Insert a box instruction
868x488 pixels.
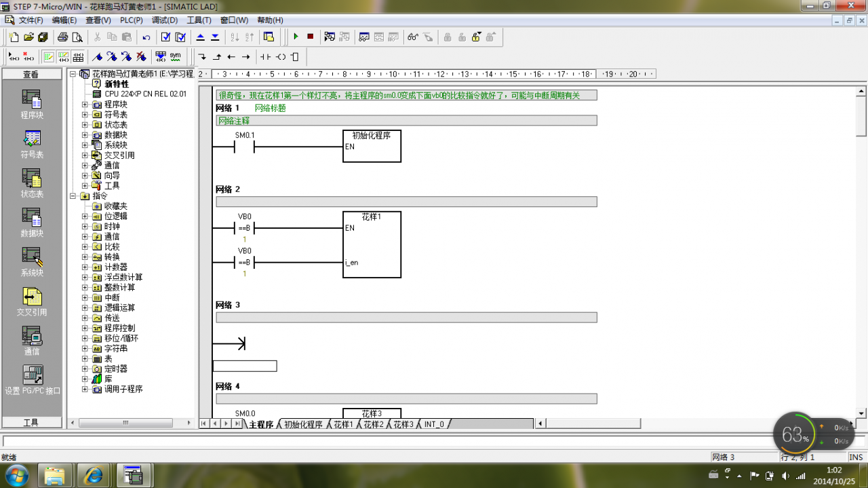coord(295,56)
